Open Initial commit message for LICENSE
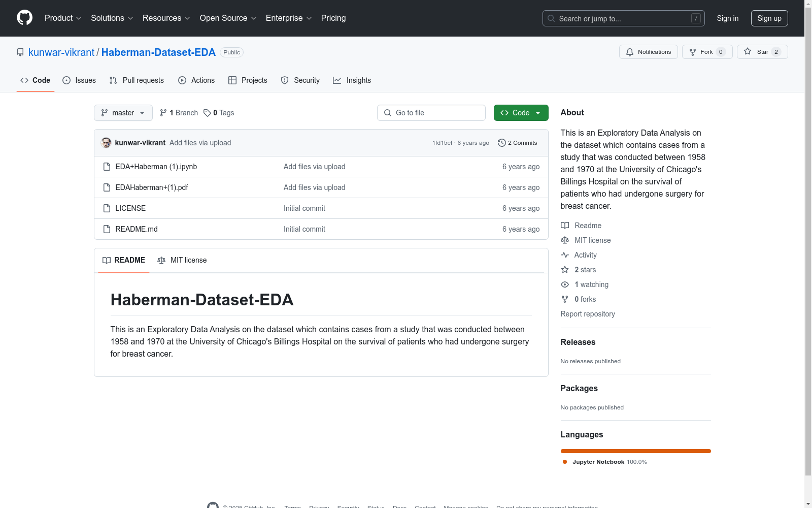Viewport: 812px width, 508px height. [x=304, y=208]
